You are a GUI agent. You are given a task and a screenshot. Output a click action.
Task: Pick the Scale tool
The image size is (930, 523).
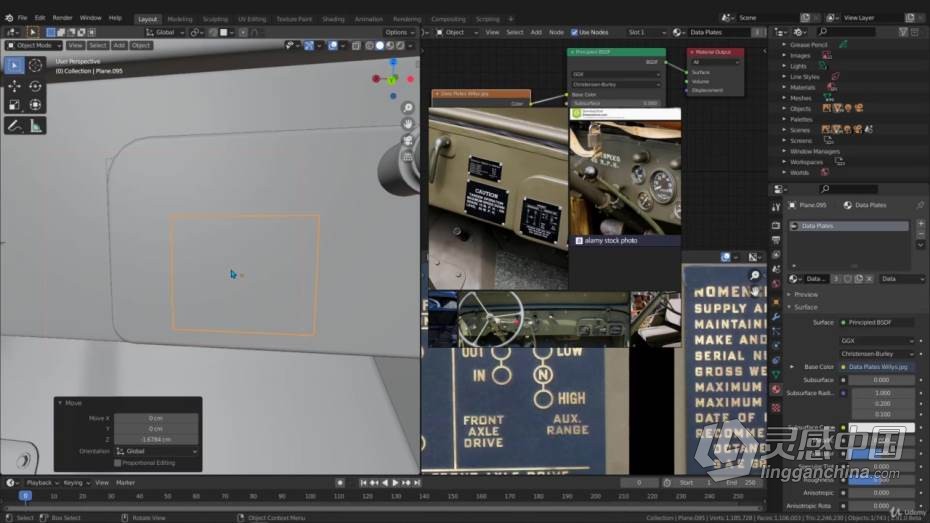14,105
